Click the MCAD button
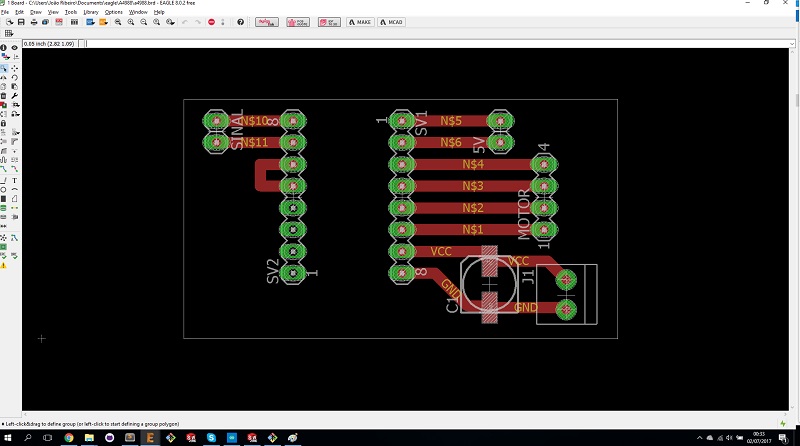The image size is (800, 446). point(391,22)
